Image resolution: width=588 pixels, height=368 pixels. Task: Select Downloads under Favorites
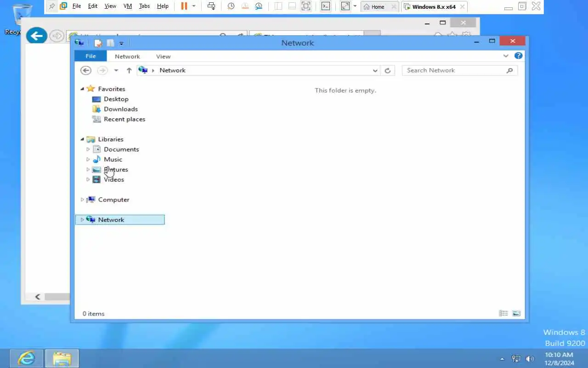[121, 109]
